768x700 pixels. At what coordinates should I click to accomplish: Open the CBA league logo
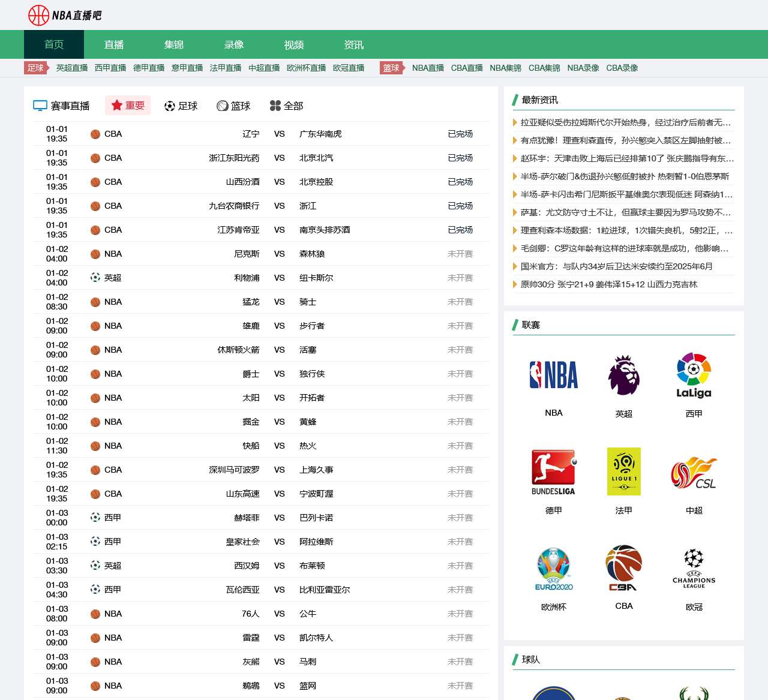(x=624, y=568)
